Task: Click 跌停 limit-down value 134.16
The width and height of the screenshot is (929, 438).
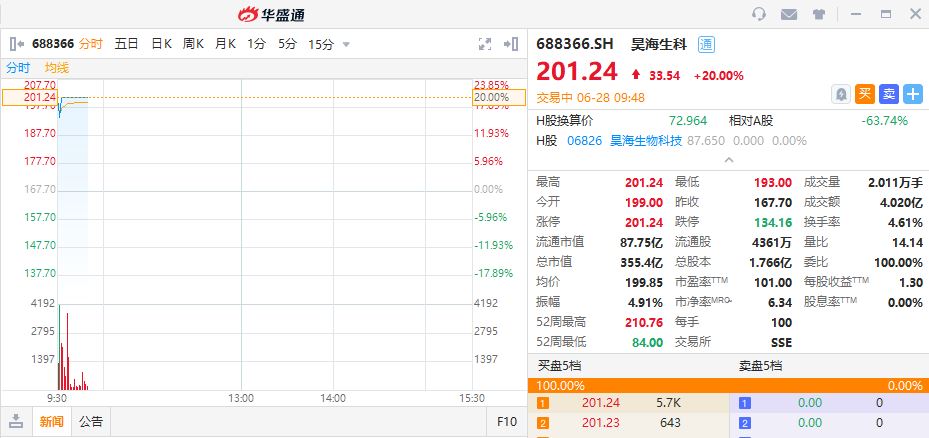Action: [x=773, y=222]
